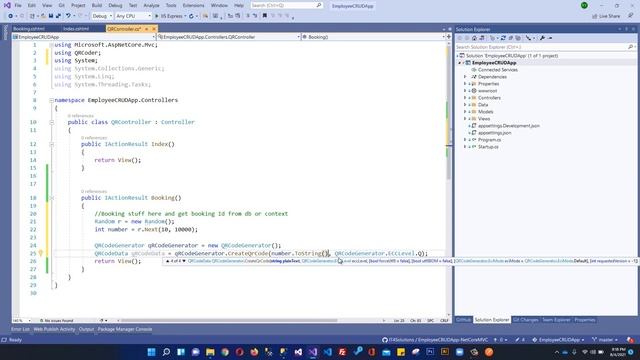Click the zoom level percentage dropdown
This screenshot has width=640, height=360.
tap(22, 321)
